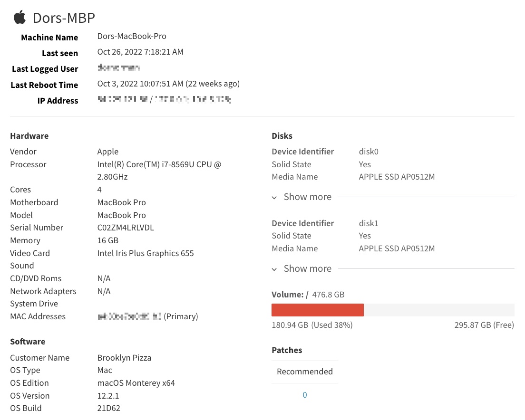Click the System Drive field label
The image size is (525, 420).
(x=34, y=304)
